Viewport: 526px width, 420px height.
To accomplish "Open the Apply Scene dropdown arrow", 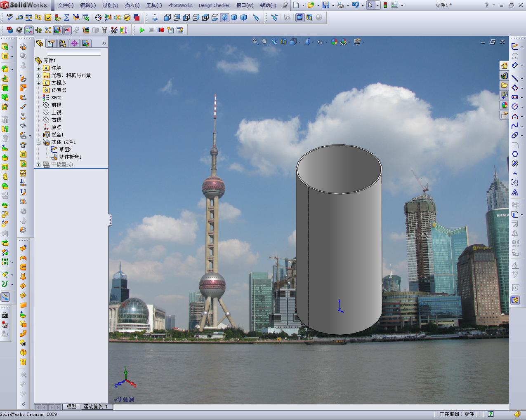I will (349, 42).
